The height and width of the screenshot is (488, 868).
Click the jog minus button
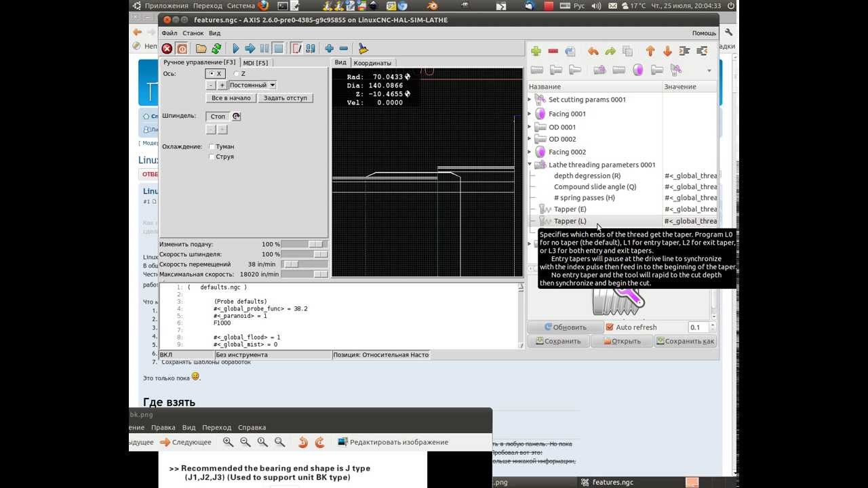(211, 85)
